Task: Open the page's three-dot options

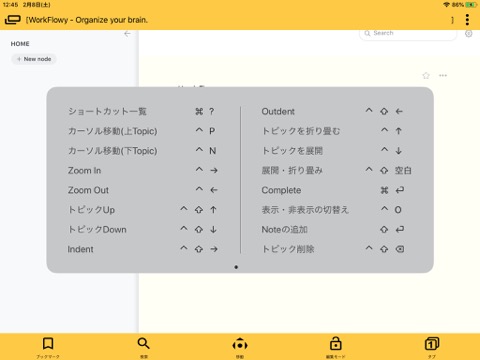Action: click(443, 75)
